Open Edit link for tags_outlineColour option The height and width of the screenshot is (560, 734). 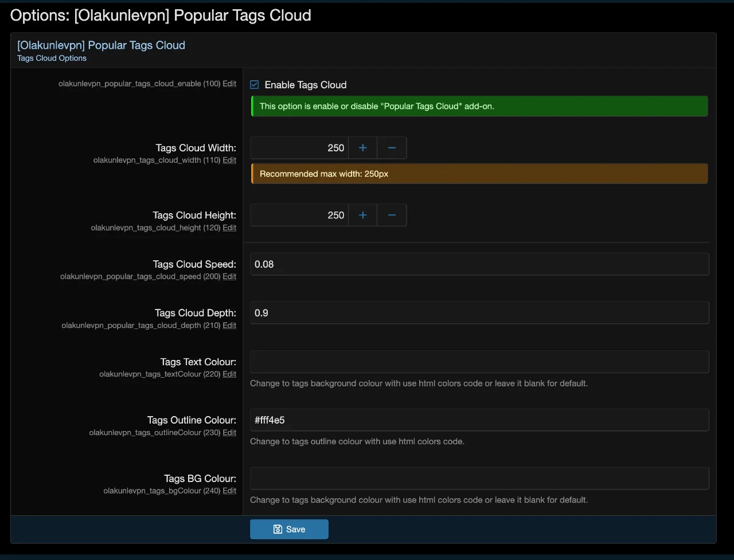point(229,432)
